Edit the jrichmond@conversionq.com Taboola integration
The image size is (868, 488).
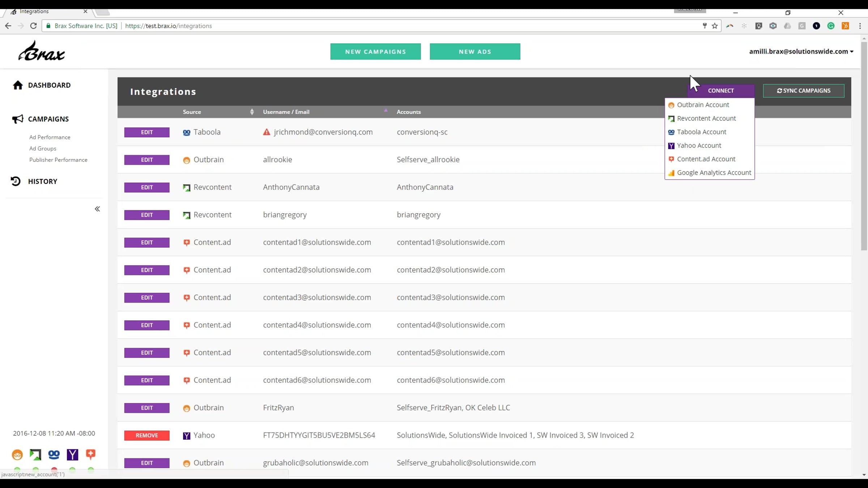click(147, 132)
